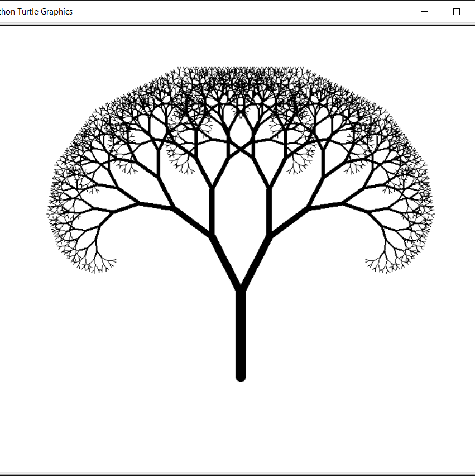
Task: Minimize the Python Turtle Graphics window
Action: [424, 12]
